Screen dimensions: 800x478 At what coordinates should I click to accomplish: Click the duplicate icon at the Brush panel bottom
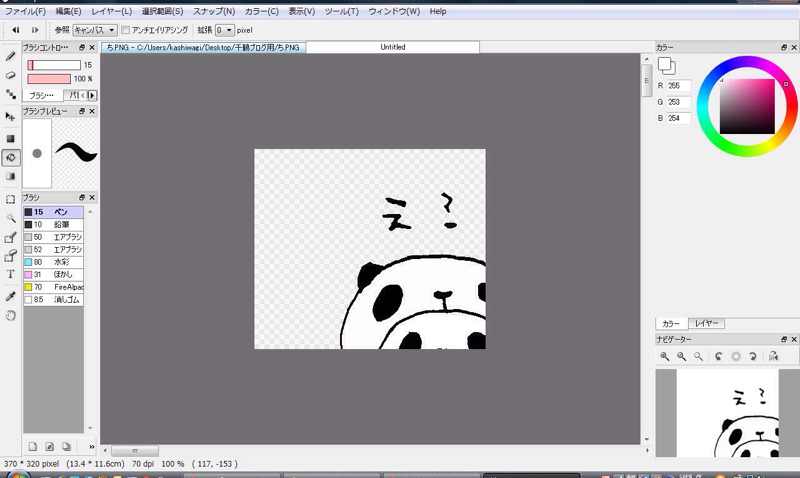coord(66,446)
